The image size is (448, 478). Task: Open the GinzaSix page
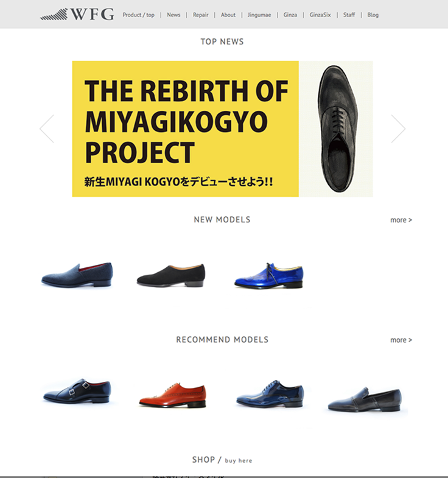(320, 15)
